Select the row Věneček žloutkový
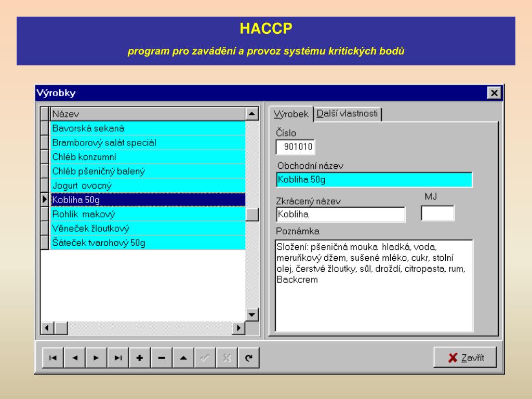 148,229
